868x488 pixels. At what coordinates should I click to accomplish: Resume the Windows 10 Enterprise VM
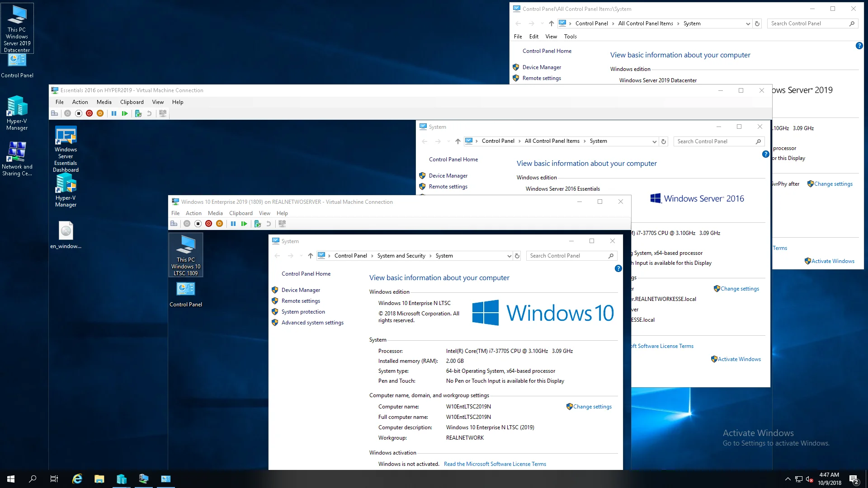[244, 224]
